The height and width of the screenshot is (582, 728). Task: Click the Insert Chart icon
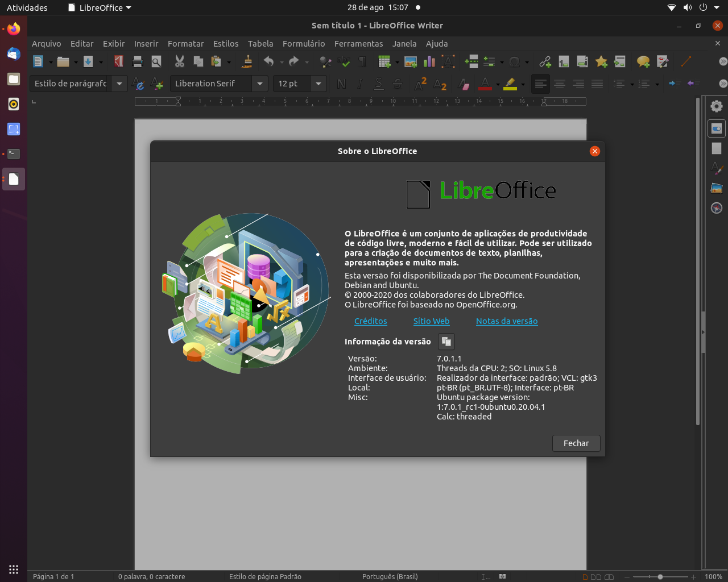coord(429,61)
